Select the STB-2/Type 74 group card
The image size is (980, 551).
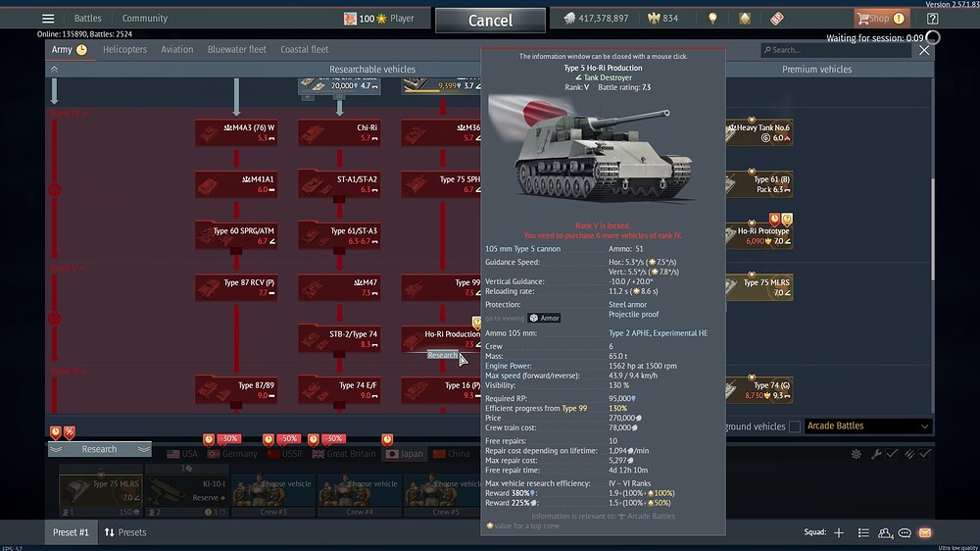pyautogui.click(x=339, y=339)
